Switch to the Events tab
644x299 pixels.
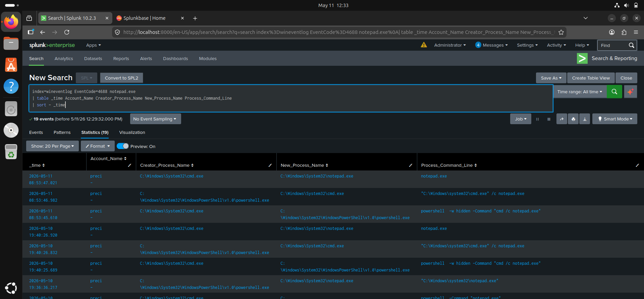click(x=36, y=133)
